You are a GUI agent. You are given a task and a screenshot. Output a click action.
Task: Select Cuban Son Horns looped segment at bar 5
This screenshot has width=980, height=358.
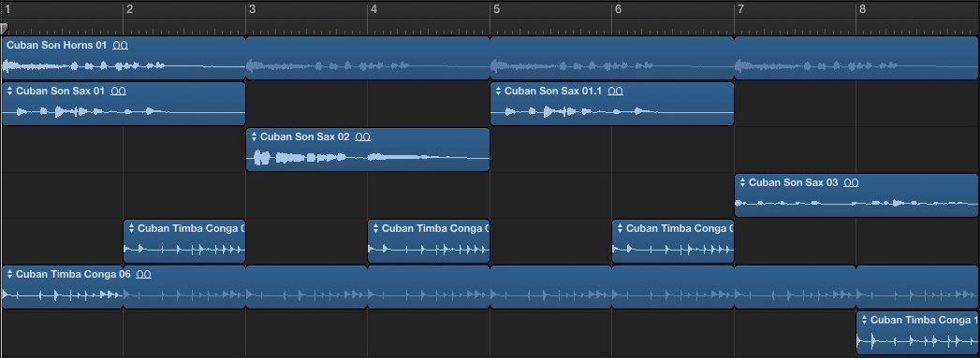click(612, 58)
